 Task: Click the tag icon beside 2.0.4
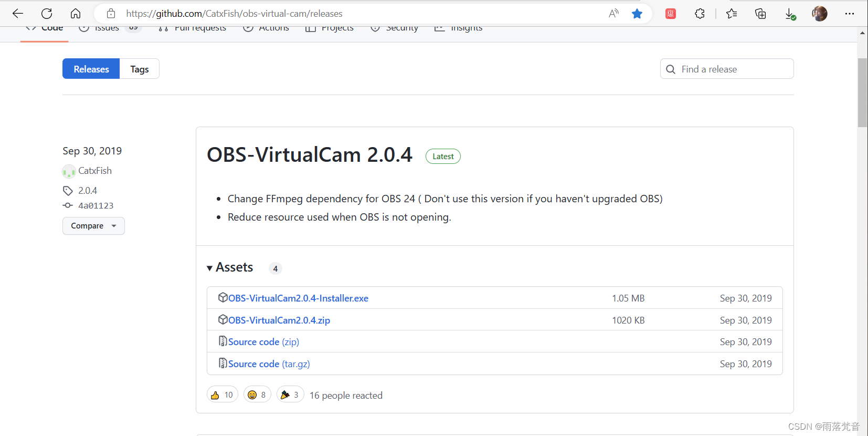coord(68,191)
